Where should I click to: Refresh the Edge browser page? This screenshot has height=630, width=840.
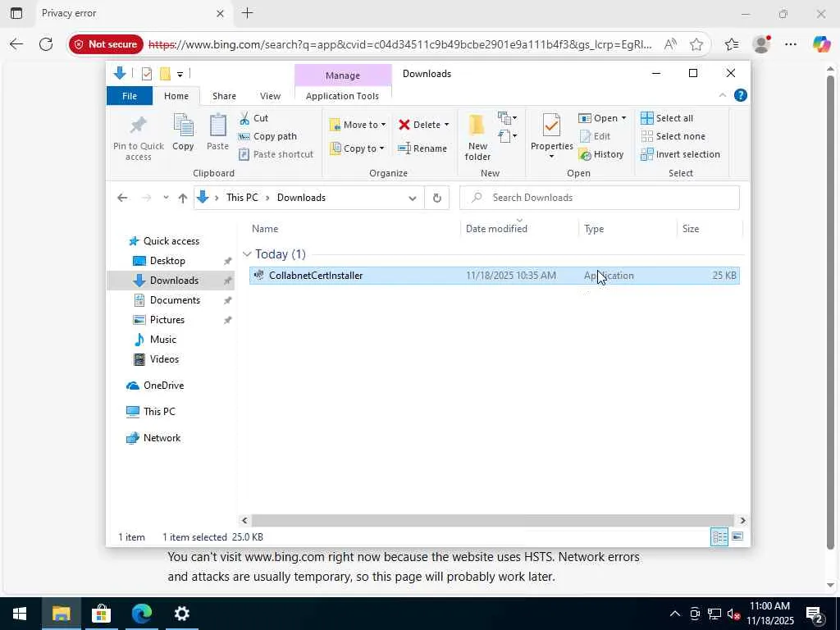click(x=46, y=44)
